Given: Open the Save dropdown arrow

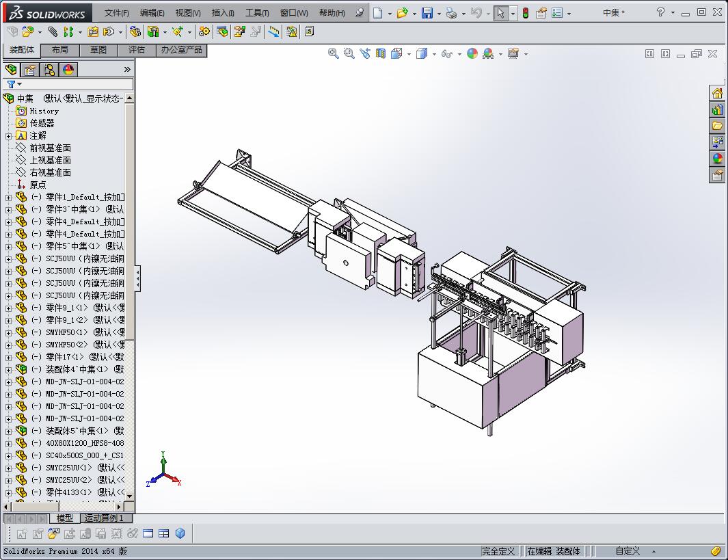Looking at the screenshot, I should [x=439, y=14].
